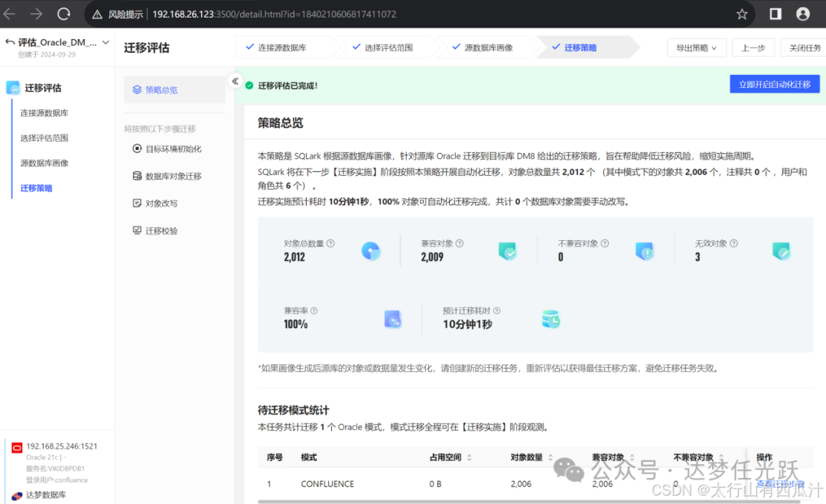Viewport: 826px width, 504px height.
Task: Click the browser address bar URL
Action: 275,15
